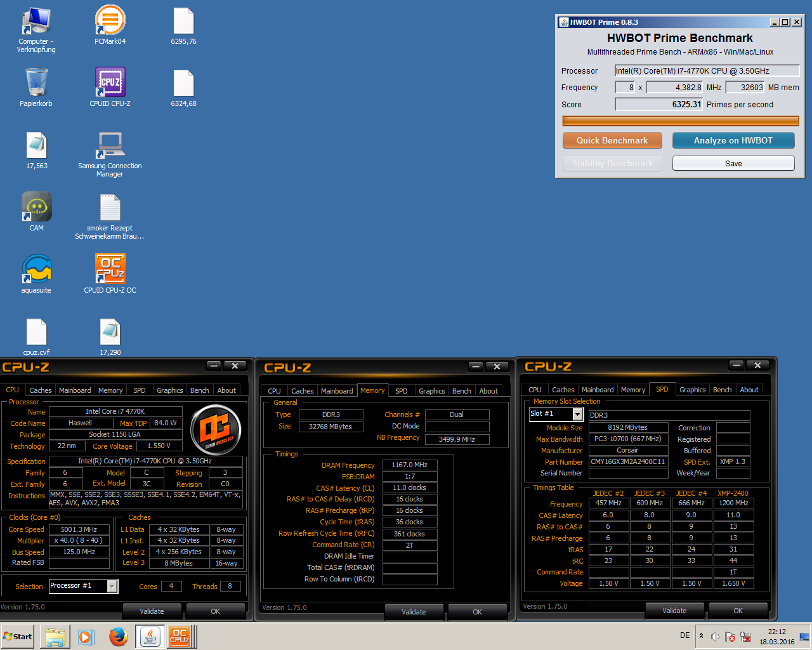812x650 pixels.
Task: Click OK in right CPU-Z SPD window
Action: (x=738, y=611)
